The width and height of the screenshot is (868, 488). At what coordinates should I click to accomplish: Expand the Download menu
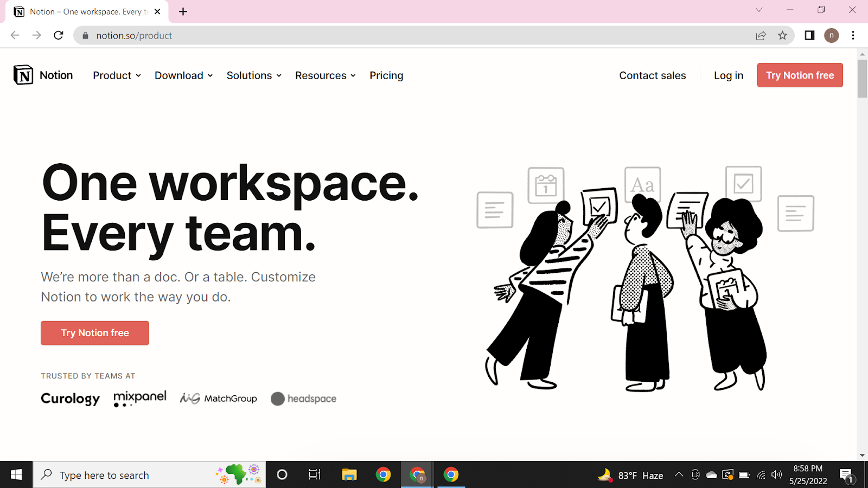tap(183, 75)
